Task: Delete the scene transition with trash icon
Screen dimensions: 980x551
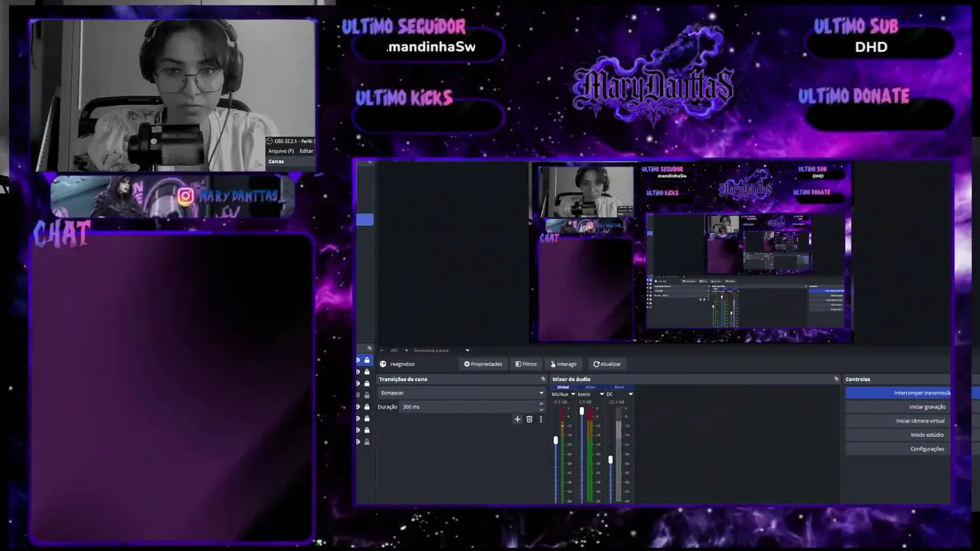Action: click(529, 419)
